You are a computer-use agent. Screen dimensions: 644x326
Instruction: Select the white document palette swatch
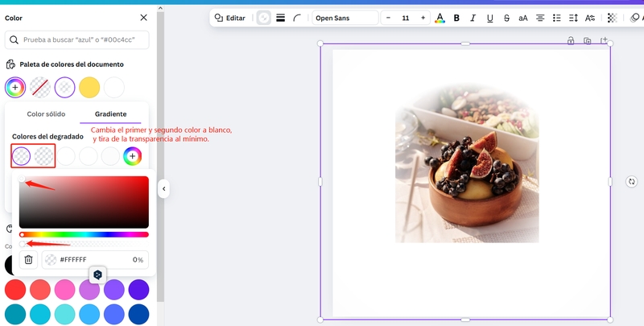pos(114,88)
